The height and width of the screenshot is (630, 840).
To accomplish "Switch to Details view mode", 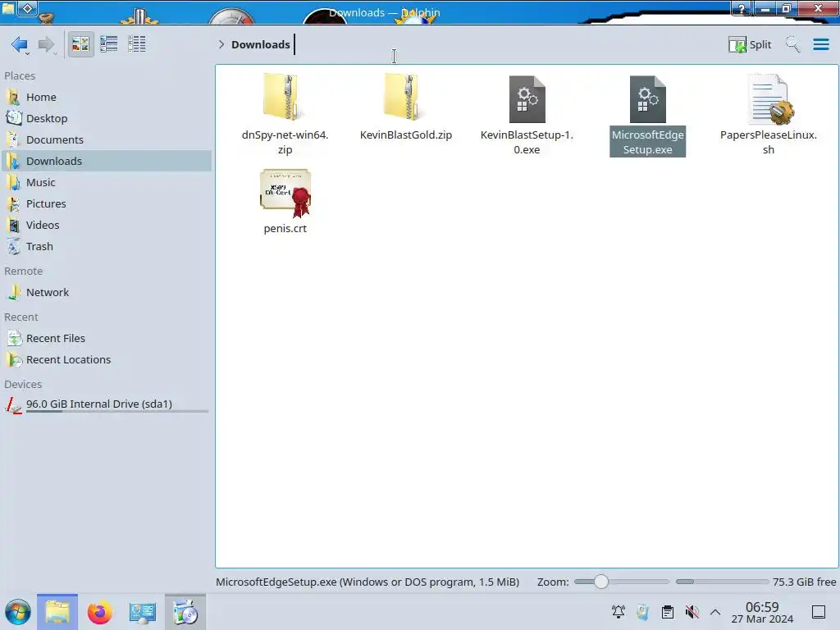I will [137, 44].
